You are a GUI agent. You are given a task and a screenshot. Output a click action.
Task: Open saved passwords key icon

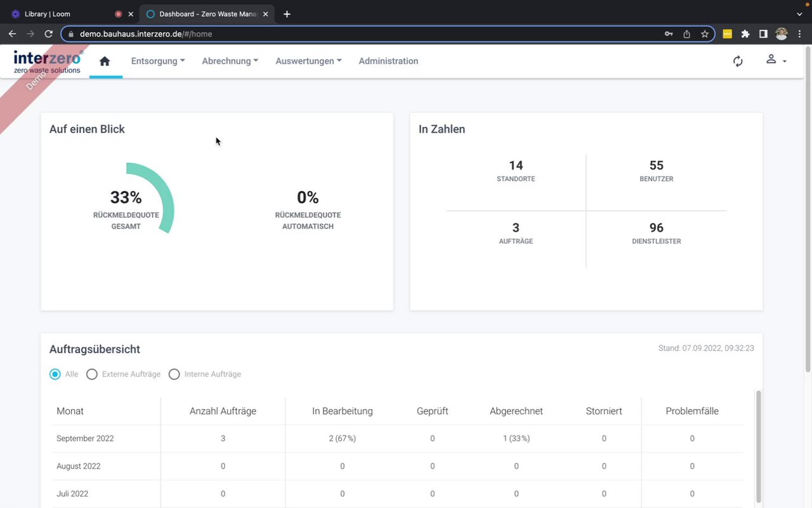[x=669, y=34]
